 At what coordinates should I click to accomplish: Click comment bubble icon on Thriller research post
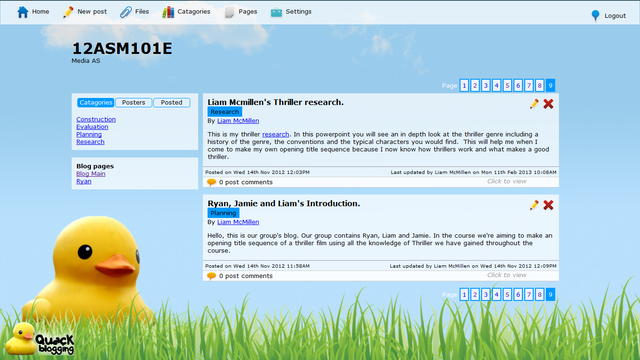211,182
